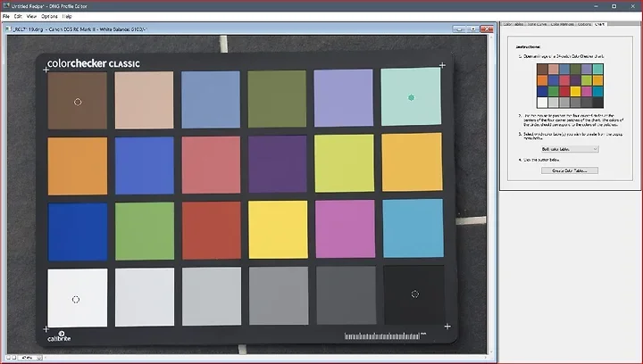The height and width of the screenshot is (364, 643).
Task: Click the image window's vertical scrollbar
Action: click(x=490, y=194)
